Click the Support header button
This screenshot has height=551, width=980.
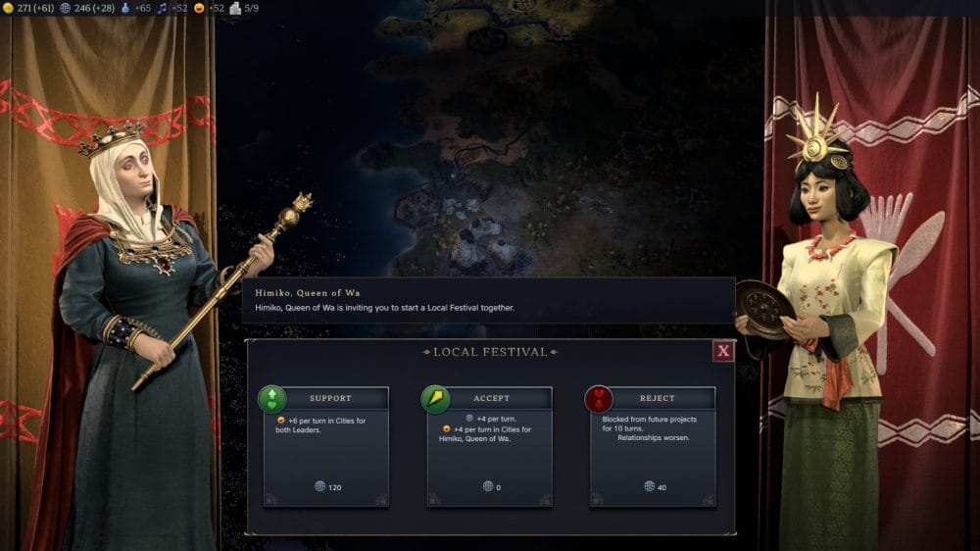click(330, 398)
